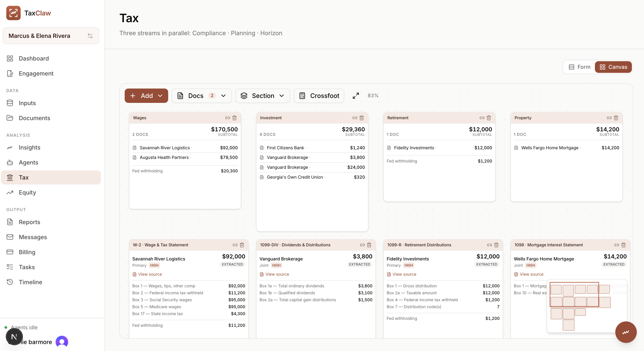Click the link icon on the W-2 card
This screenshot has height=351, width=644.
[x=235, y=245]
